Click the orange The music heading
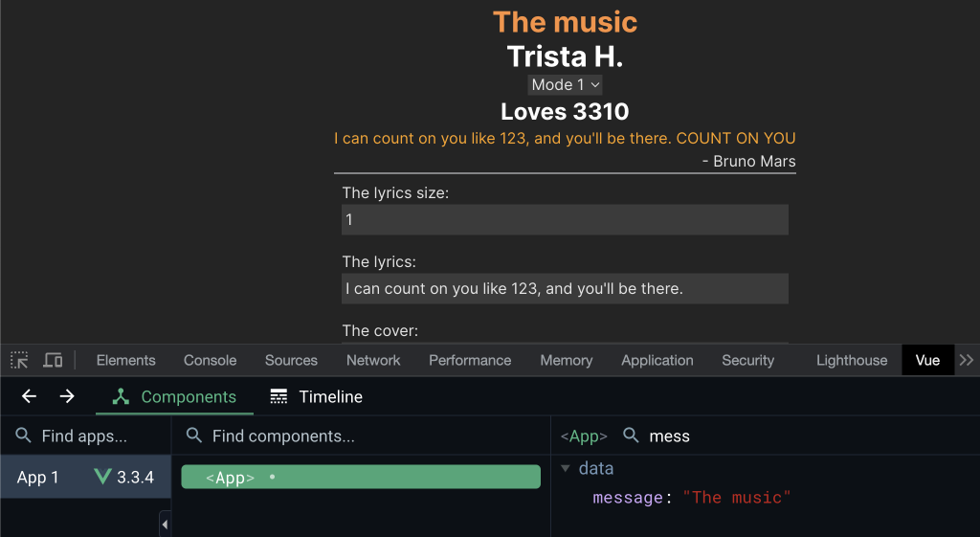 click(x=565, y=22)
